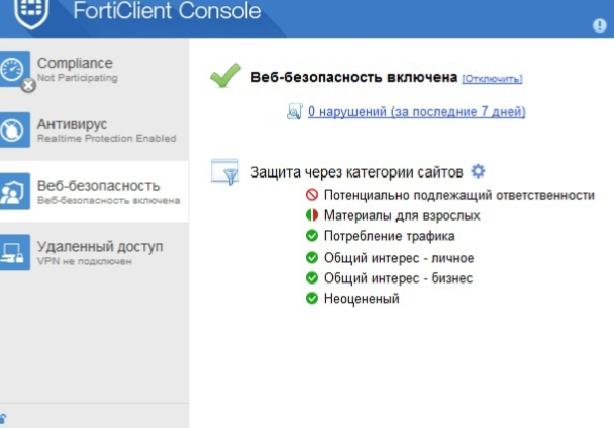614x428 pixels.
Task: Select Общий интерес - бизнес text
Action: pos(398,278)
